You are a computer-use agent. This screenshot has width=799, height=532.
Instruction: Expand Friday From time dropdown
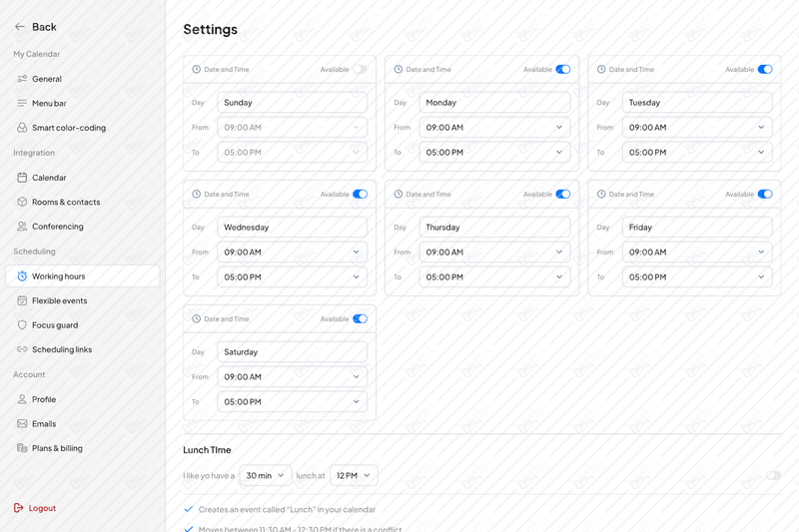(x=697, y=252)
